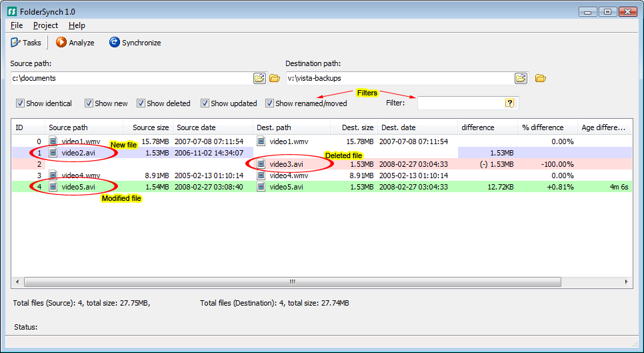
Task: Open destination folder with yellow folder icon
Action: [x=541, y=78]
